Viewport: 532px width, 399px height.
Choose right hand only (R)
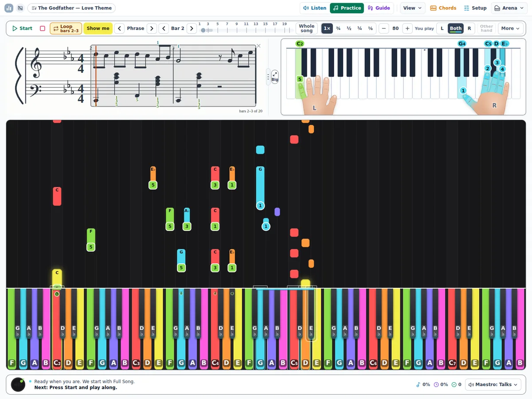(x=469, y=28)
